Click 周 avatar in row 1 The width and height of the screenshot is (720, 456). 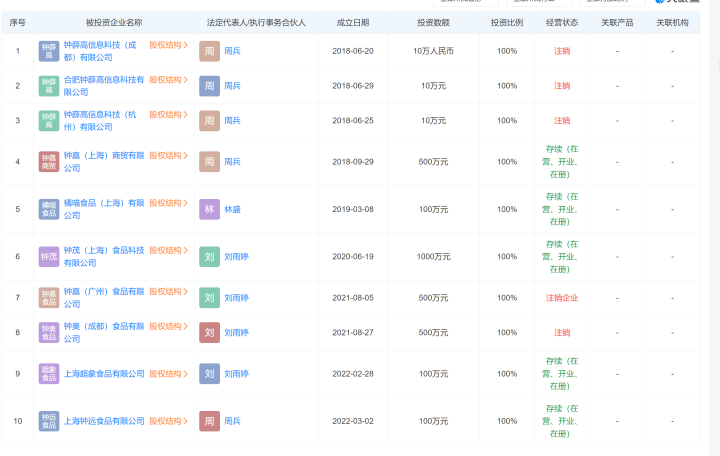point(209,51)
